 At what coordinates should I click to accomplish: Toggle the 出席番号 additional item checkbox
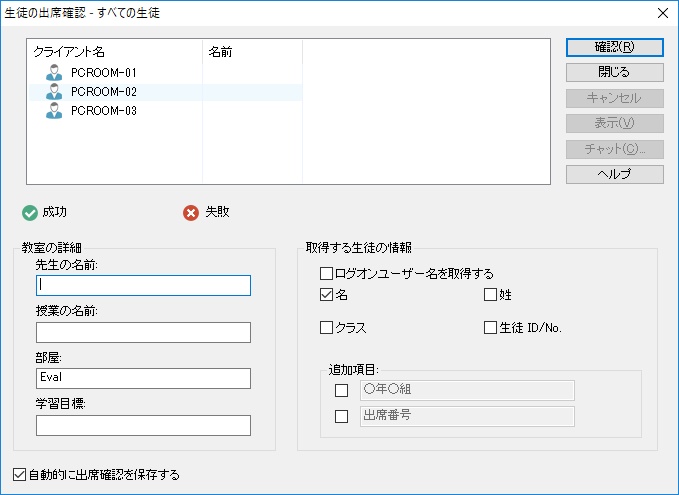[x=341, y=416]
